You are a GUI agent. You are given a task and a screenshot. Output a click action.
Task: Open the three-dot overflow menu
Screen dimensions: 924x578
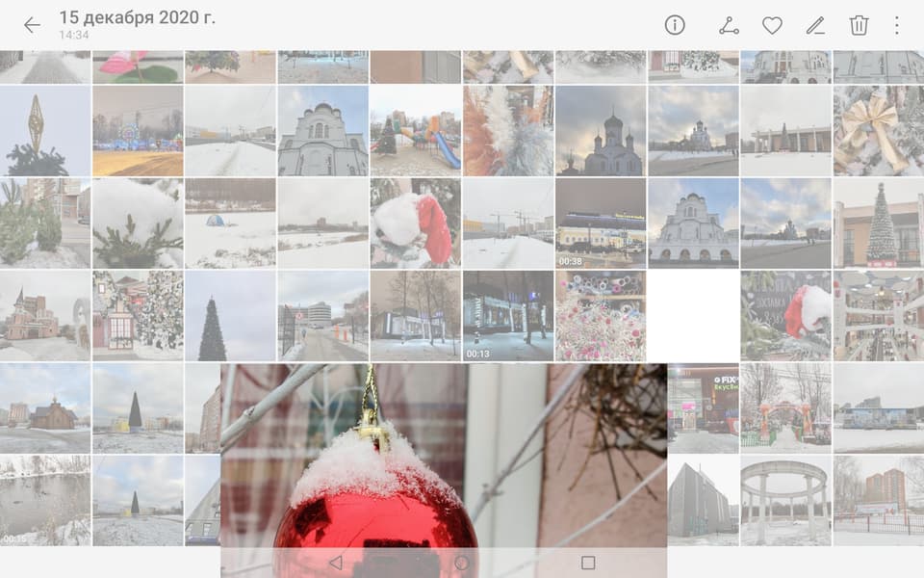(896, 25)
